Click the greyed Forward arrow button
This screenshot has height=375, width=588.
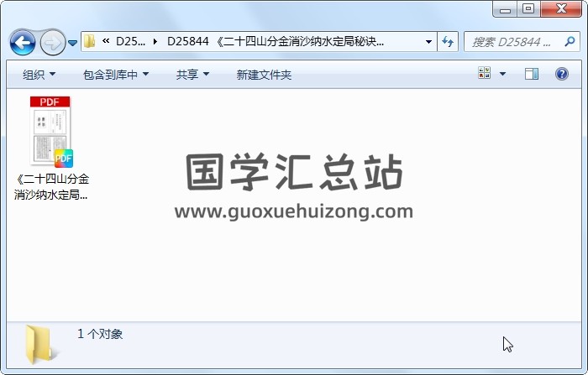52,42
